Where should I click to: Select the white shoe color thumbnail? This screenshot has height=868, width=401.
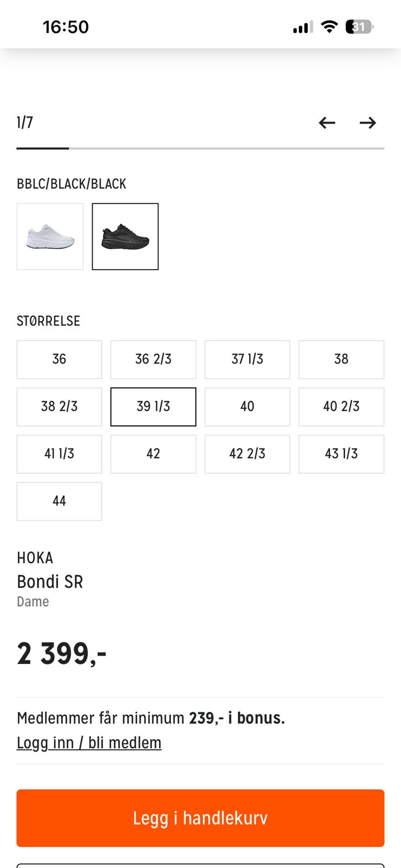[x=50, y=237]
